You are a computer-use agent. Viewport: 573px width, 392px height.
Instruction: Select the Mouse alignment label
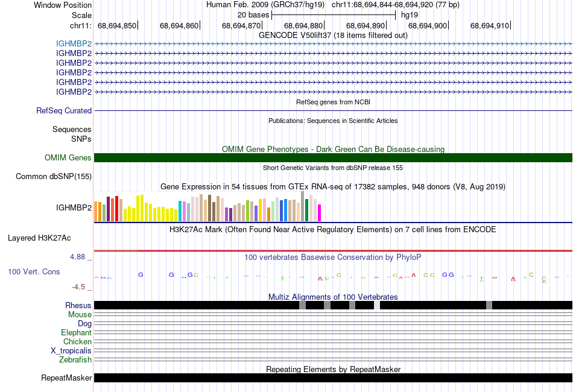click(x=80, y=315)
